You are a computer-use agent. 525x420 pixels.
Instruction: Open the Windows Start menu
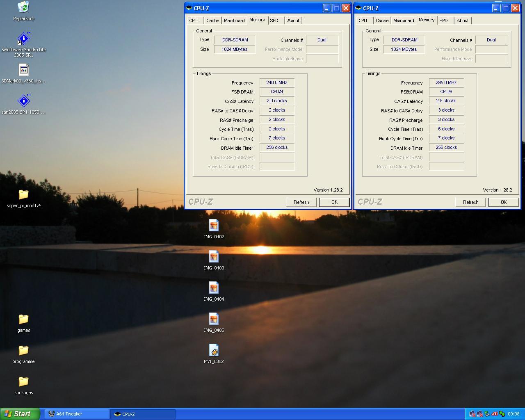point(20,414)
